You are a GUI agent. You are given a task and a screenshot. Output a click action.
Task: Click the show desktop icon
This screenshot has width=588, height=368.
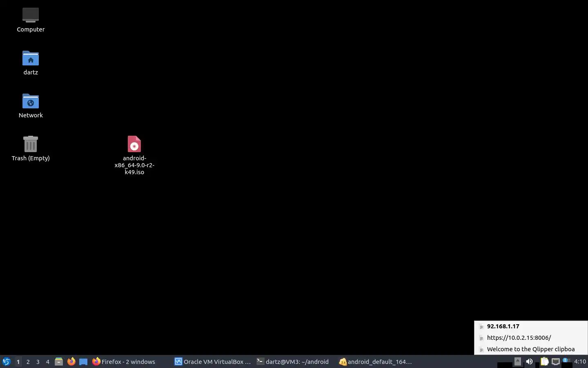(83, 361)
